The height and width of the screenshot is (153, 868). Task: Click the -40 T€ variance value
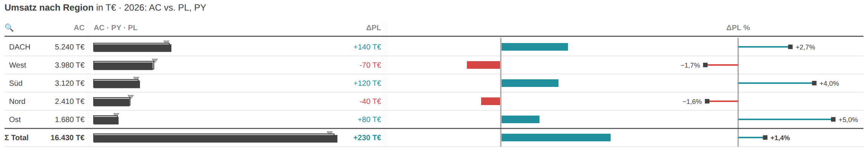point(370,101)
